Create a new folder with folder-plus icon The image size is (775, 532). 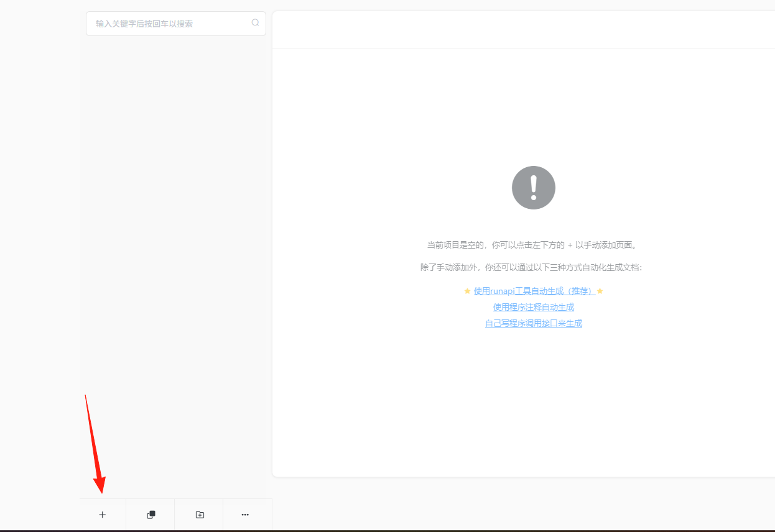pyautogui.click(x=200, y=515)
